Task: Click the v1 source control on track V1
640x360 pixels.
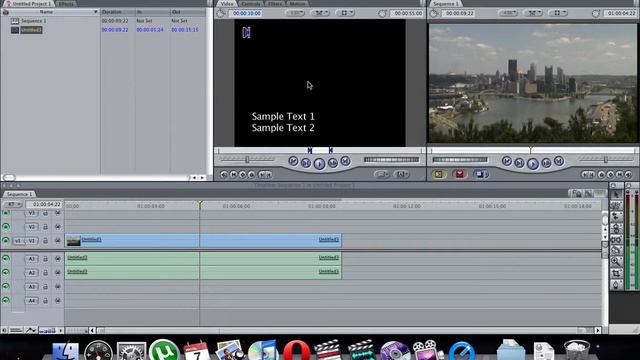Action: click(x=18, y=241)
